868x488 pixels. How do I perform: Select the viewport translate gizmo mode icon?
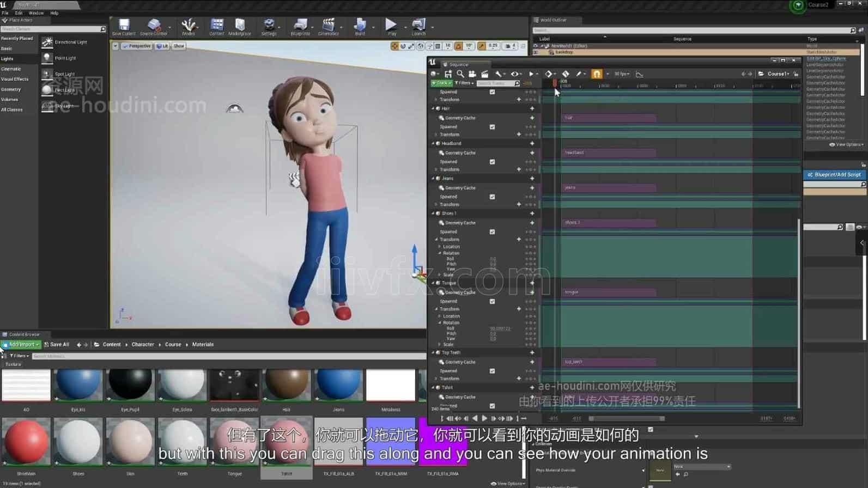(394, 46)
